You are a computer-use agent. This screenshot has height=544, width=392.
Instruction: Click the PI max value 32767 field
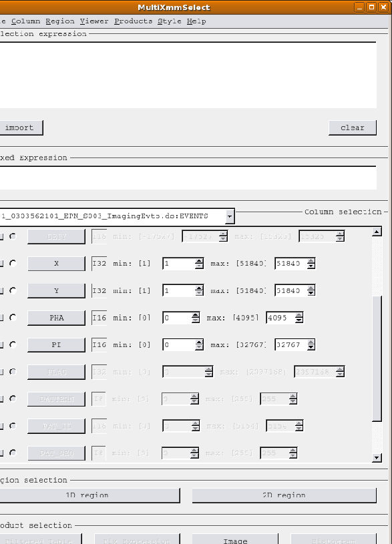click(291, 344)
